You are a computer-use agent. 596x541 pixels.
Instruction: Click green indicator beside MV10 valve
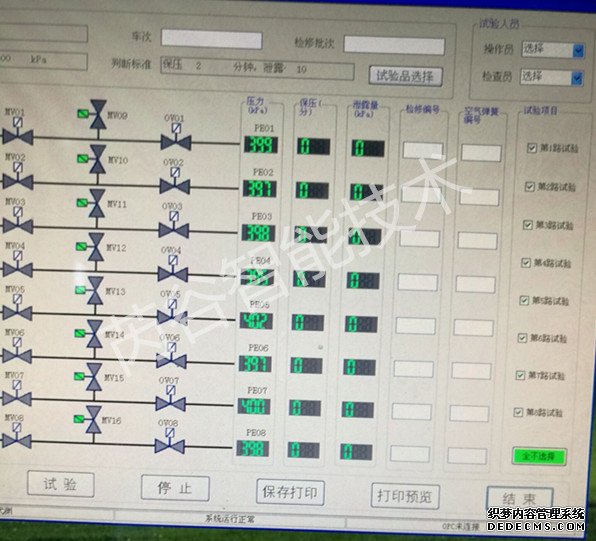(x=82, y=159)
